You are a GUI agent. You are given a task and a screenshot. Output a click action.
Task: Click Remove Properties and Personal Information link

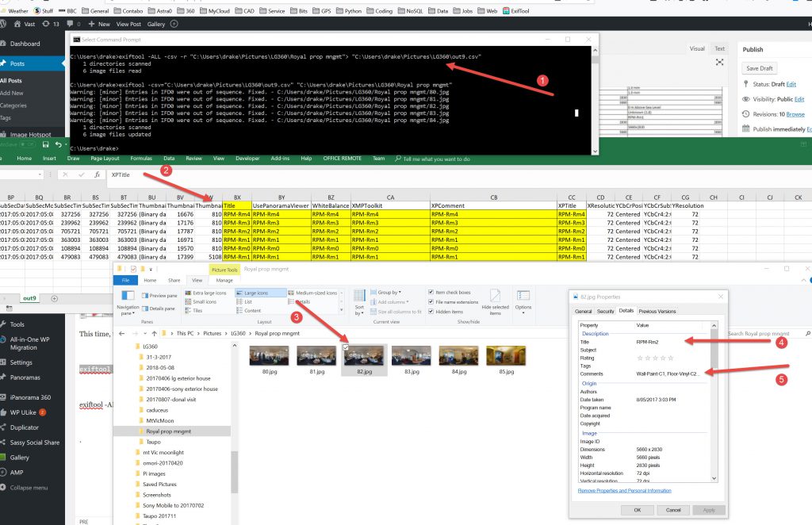(625, 491)
